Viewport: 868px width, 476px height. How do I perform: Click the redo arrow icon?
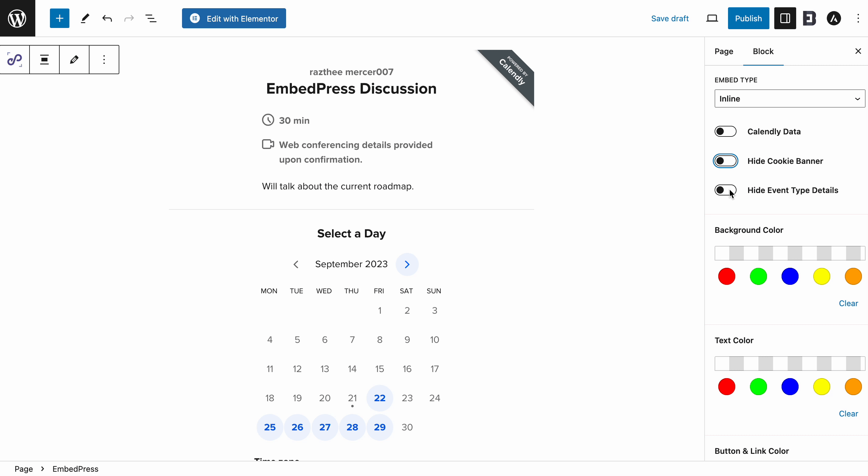click(x=130, y=18)
